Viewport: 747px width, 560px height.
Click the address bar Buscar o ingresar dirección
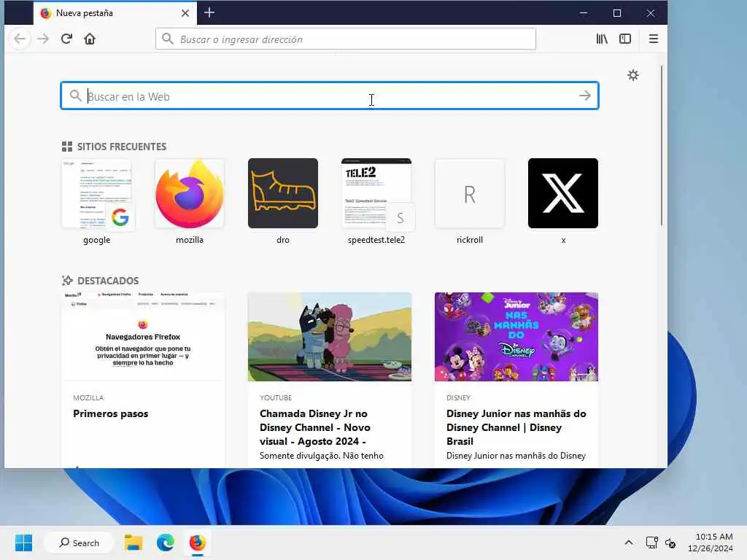[345, 39]
